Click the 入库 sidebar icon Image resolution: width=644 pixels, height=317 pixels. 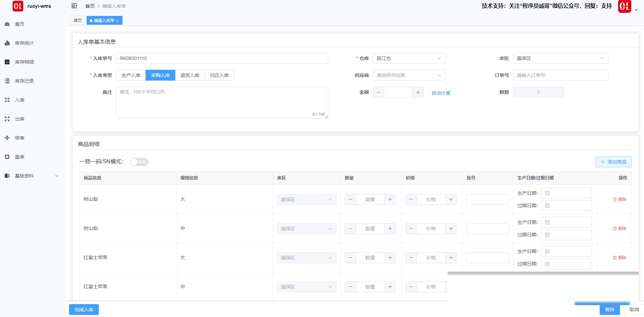point(7,100)
